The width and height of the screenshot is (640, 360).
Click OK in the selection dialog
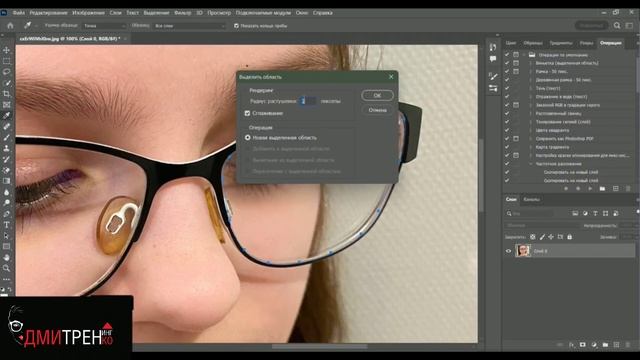point(377,95)
